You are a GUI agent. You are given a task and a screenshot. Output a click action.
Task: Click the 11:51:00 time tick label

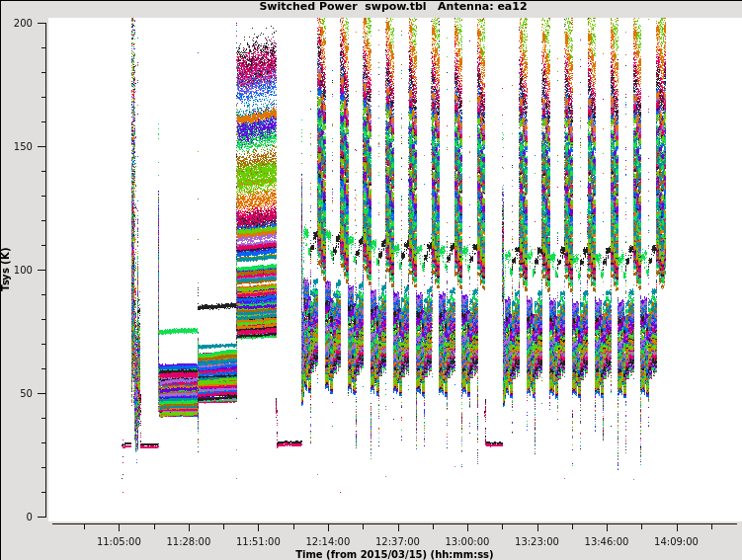click(x=258, y=541)
